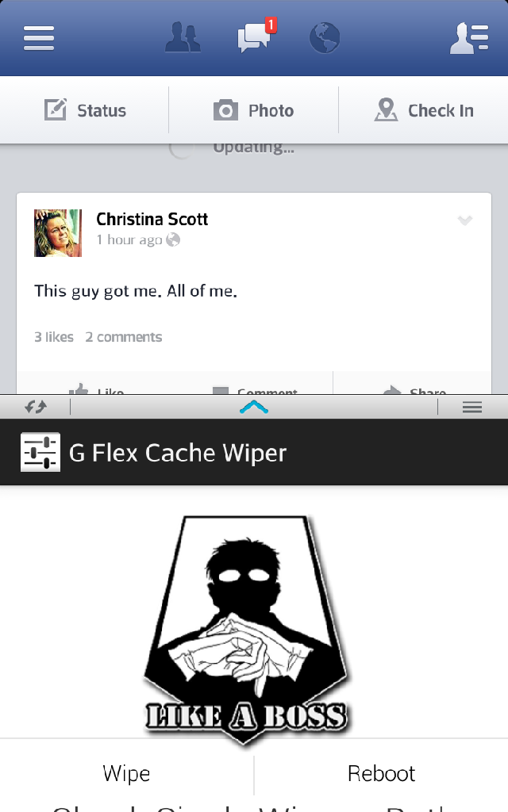Select Check In option

[424, 109]
